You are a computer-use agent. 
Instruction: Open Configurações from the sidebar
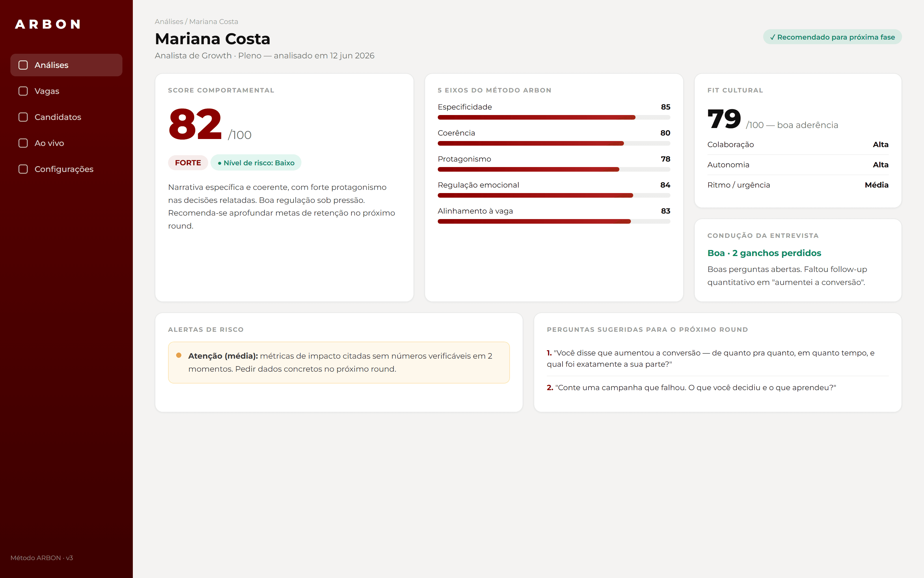pyautogui.click(x=66, y=169)
